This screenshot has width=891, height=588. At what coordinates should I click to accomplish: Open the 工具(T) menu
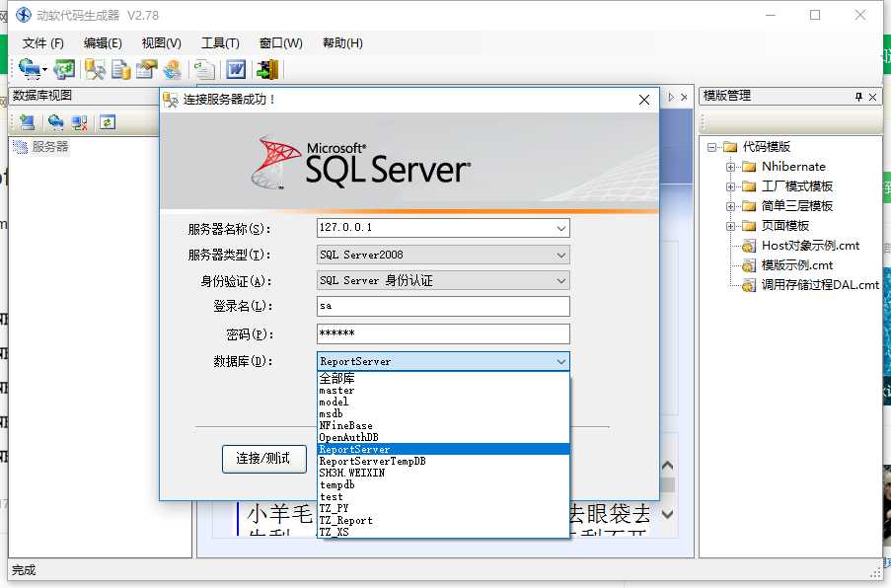(220, 43)
